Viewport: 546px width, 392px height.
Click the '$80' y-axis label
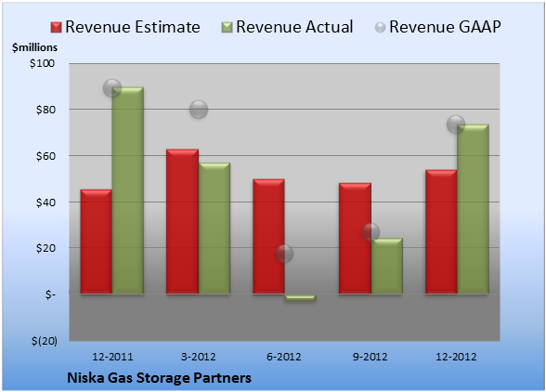(45, 110)
